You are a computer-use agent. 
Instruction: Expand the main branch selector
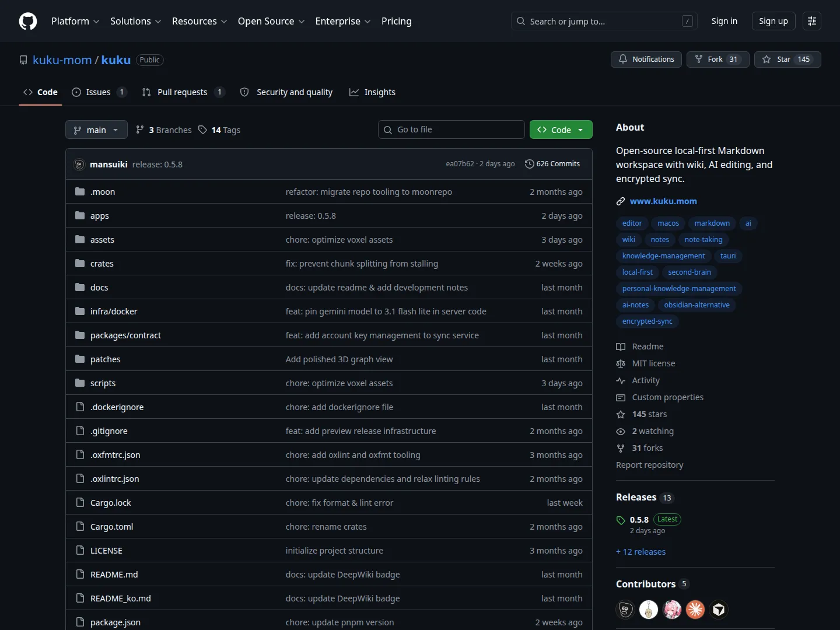(x=96, y=129)
